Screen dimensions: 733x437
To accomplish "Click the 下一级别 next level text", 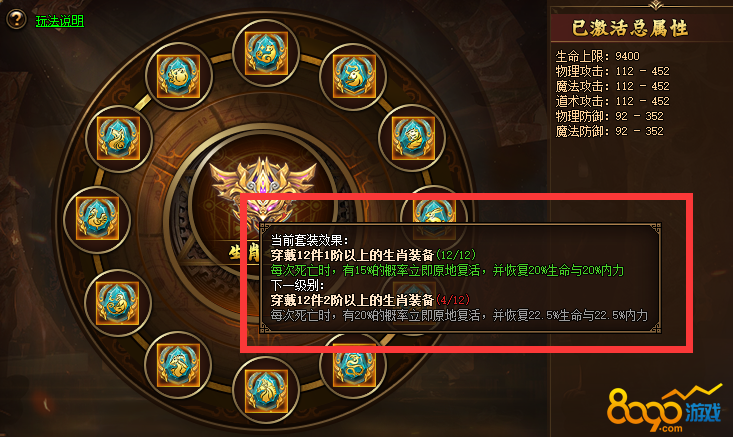I will point(297,285).
